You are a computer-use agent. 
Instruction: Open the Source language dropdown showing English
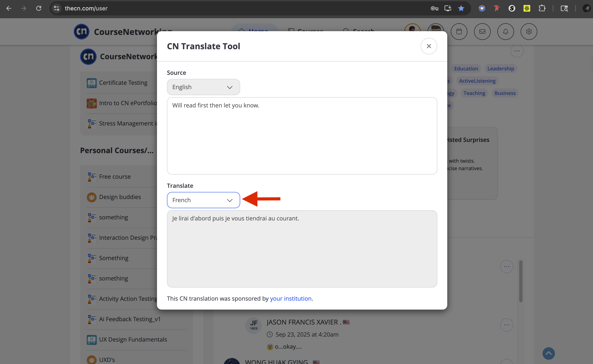pos(203,87)
